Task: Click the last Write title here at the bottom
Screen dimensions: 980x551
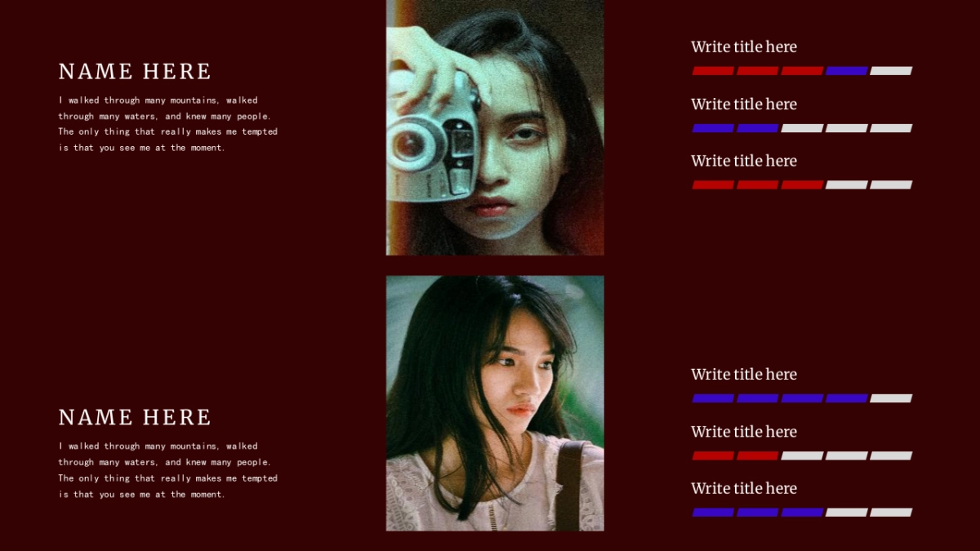Action: [744, 488]
